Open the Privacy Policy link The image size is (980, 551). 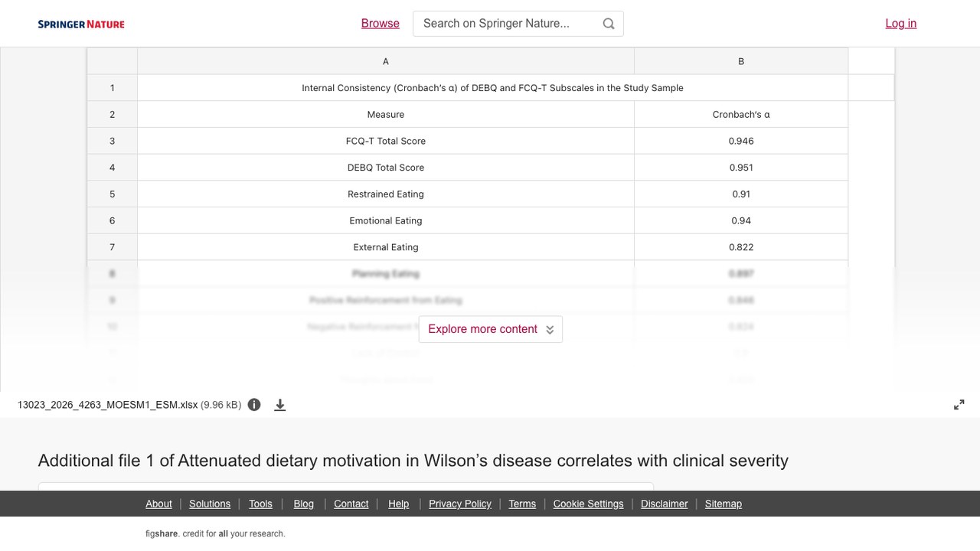click(460, 504)
